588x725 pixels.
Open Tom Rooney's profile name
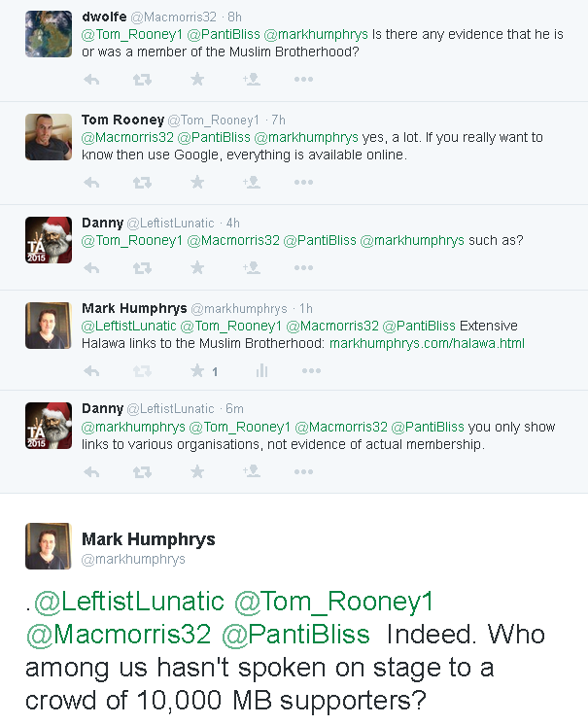click(x=122, y=120)
